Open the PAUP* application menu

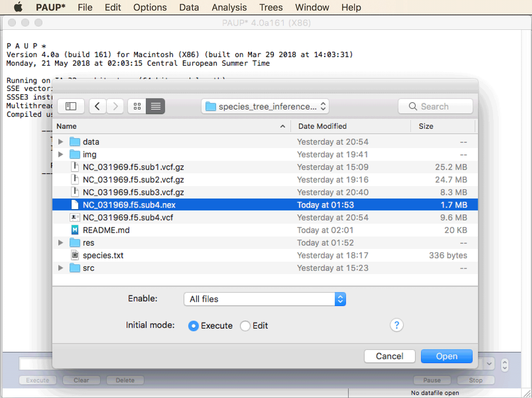point(51,7)
